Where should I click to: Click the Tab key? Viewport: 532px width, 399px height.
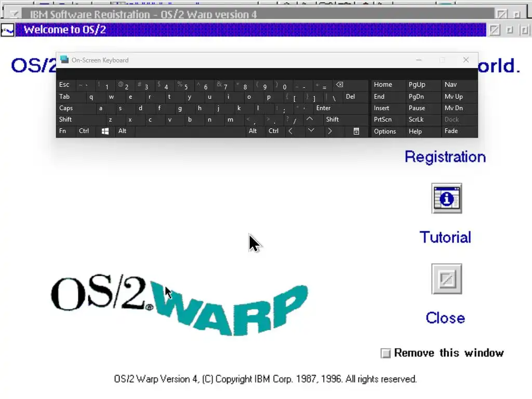click(71, 97)
